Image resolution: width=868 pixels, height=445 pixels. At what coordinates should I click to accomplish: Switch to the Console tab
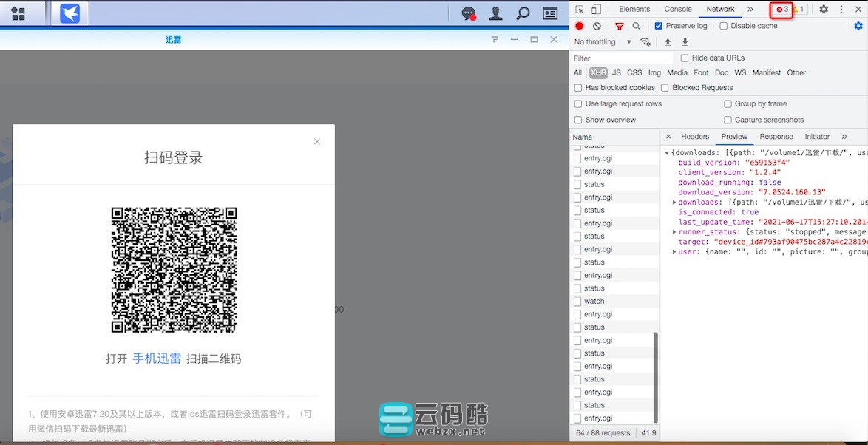678,10
